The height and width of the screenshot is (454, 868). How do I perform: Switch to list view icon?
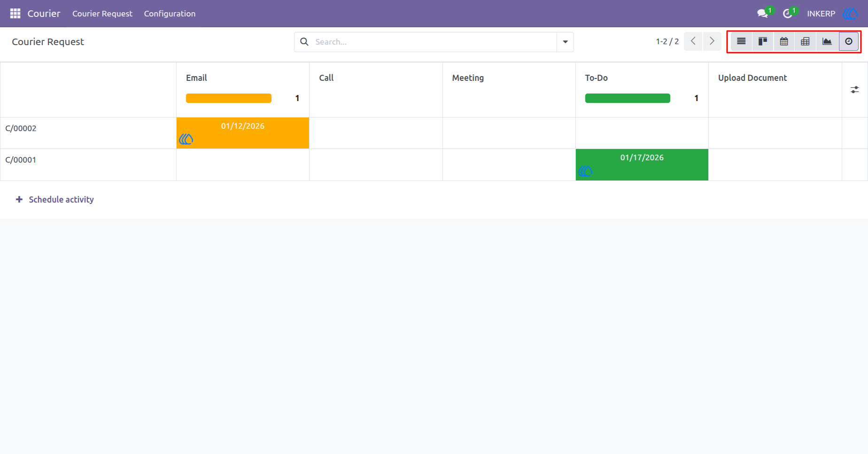[741, 42]
